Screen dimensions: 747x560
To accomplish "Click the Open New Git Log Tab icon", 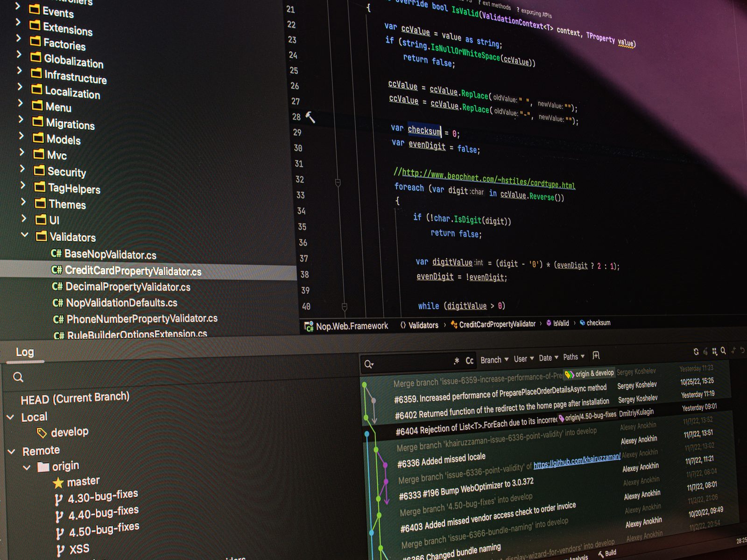I will [596, 356].
